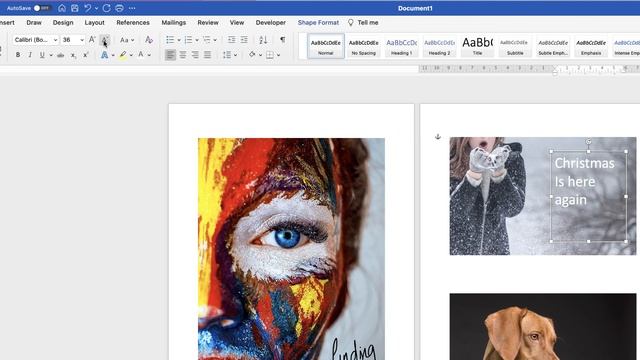Expand bullet list style dropdown
This screenshot has width=640, height=360.
(179, 40)
